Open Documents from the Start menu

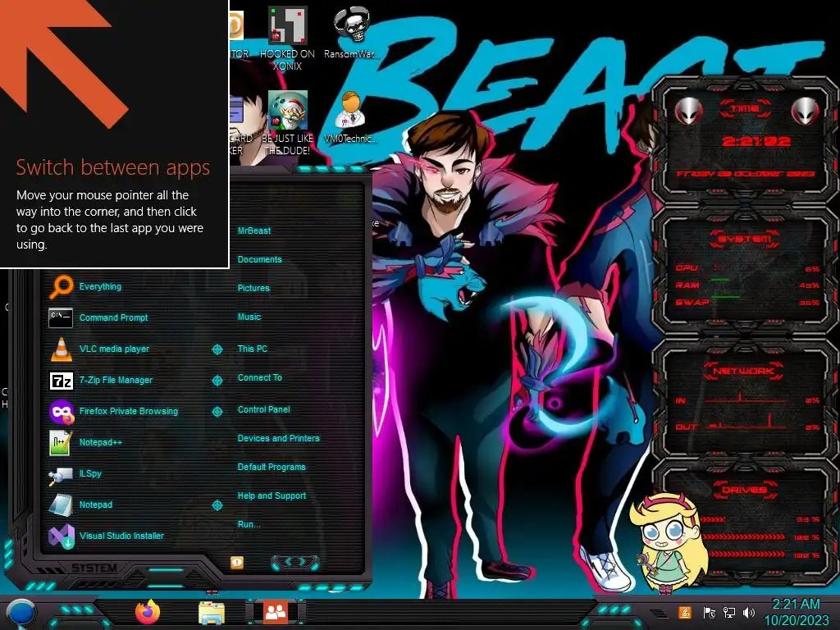coord(259,259)
